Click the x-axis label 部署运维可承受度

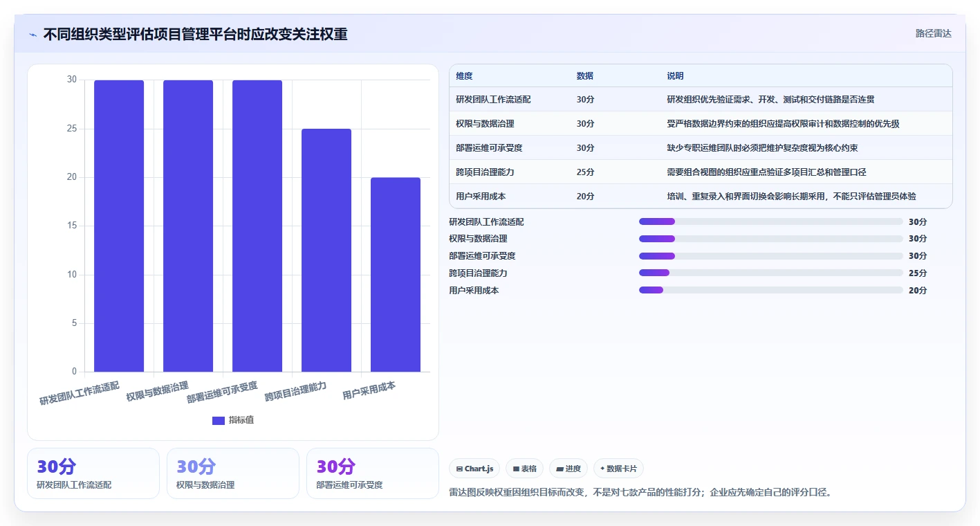[x=222, y=392]
